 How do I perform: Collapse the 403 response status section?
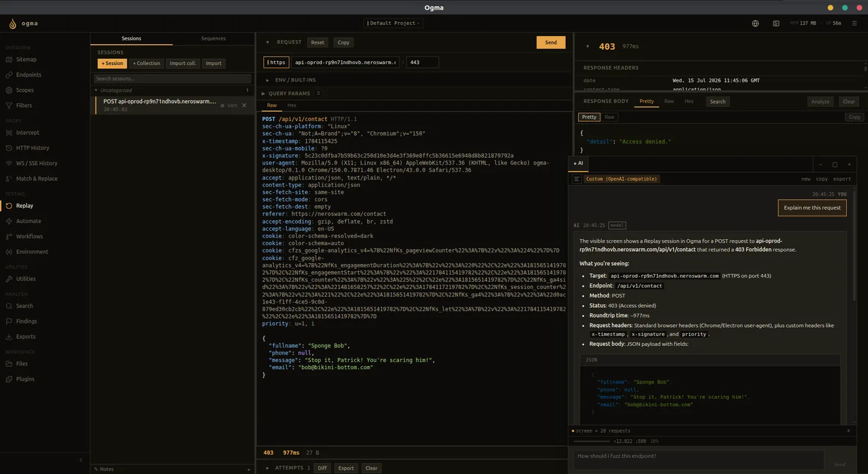click(x=588, y=46)
